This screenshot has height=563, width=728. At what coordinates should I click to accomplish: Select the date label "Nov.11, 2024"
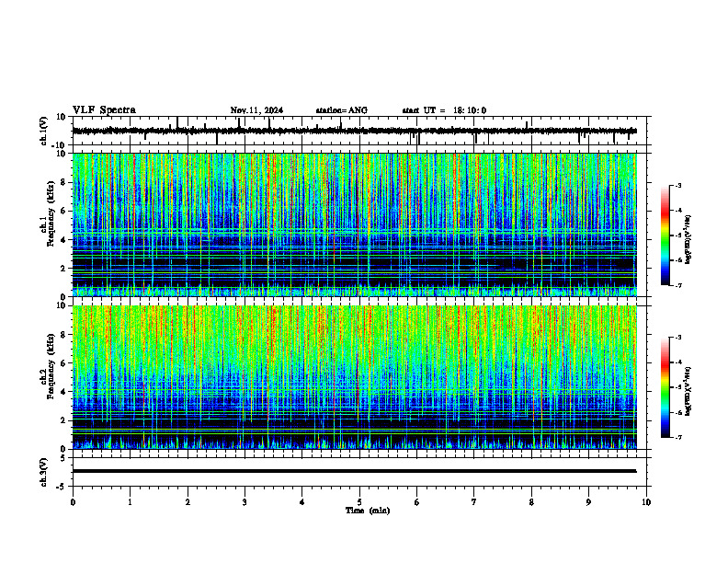[256, 110]
